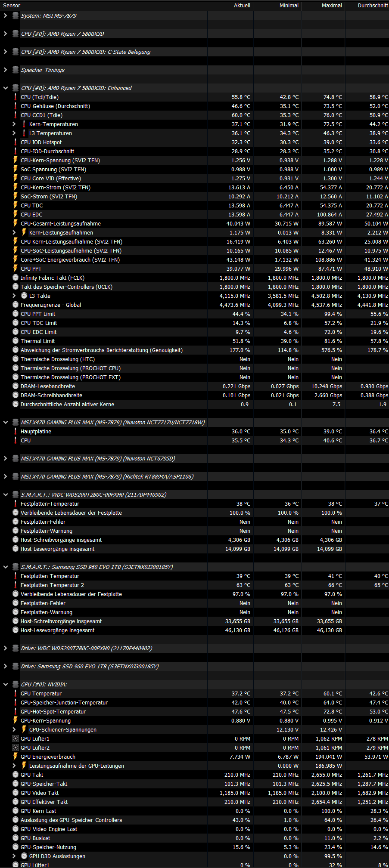Select the Verbleibende Lebensdauer row under Samsung SSD
This screenshot has width=389, height=868.
194,594
